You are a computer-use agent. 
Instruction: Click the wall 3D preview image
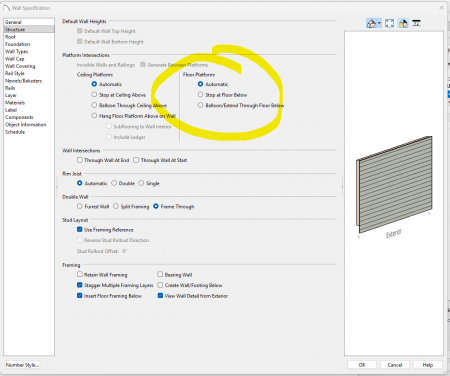[x=394, y=187]
